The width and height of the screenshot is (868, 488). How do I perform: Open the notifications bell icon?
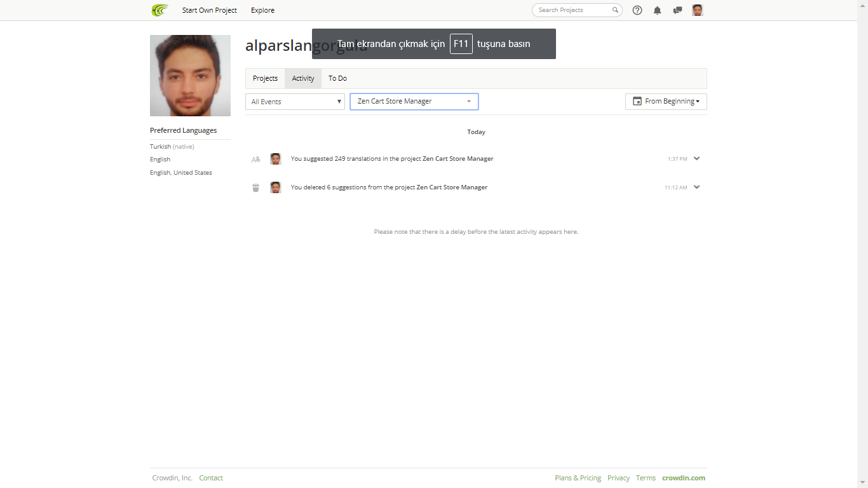658,10
